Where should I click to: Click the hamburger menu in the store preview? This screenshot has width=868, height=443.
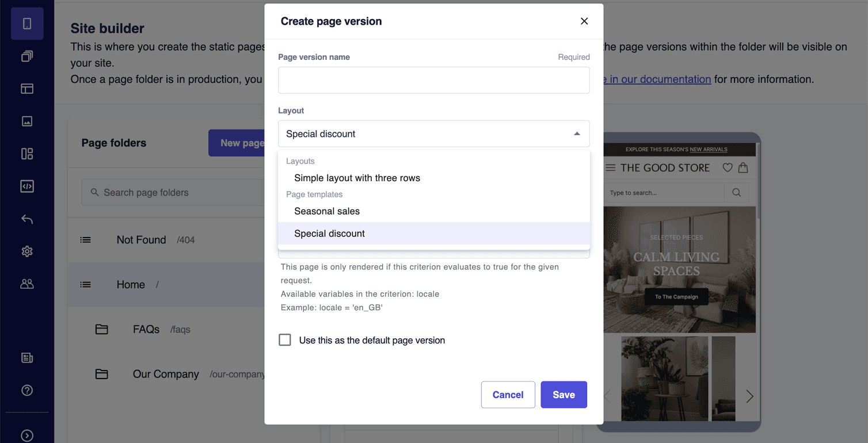click(x=610, y=167)
